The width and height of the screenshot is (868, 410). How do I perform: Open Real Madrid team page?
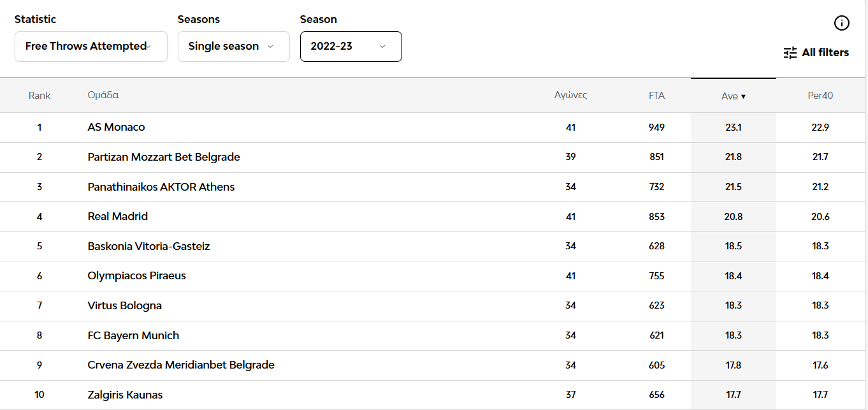click(x=118, y=217)
